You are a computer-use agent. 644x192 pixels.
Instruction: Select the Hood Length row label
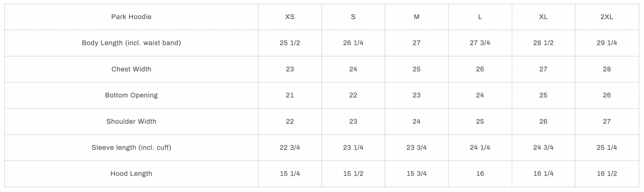(x=131, y=174)
